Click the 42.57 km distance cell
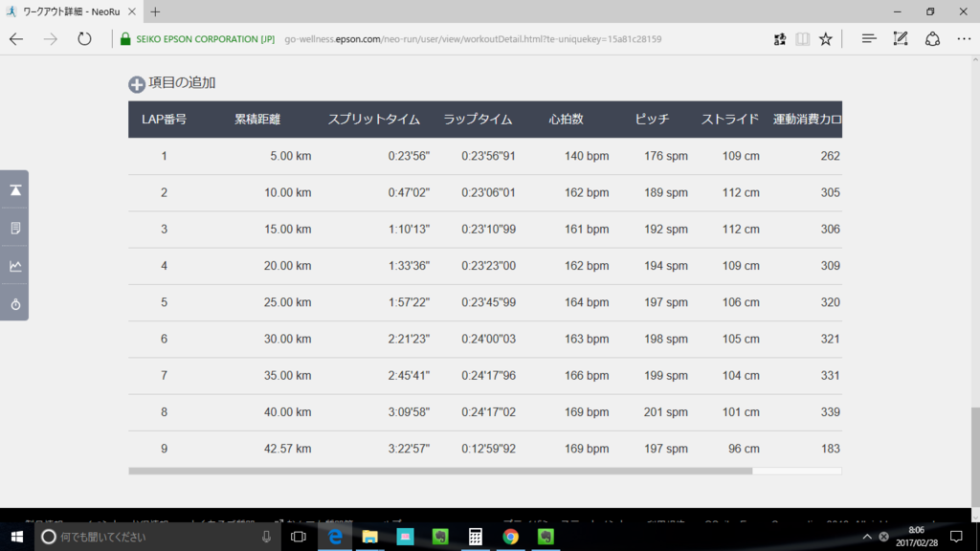The image size is (980, 551). (x=287, y=449)
